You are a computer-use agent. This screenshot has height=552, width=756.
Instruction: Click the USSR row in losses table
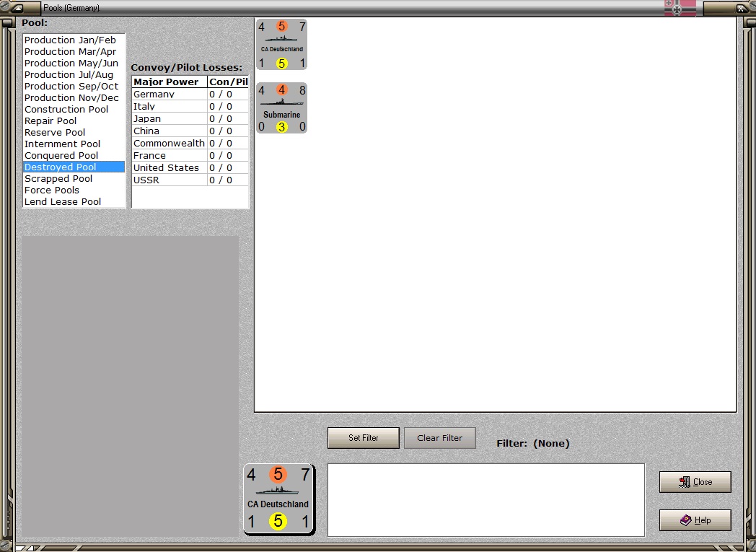pyautogui.click(x=190, y=180)
